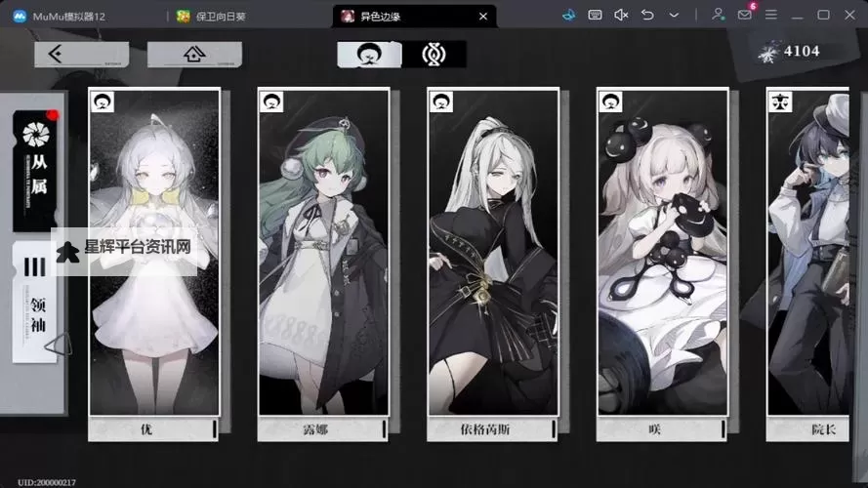The width and height of the screenshot is (868, 488).
Task: Switch to the hourglass-symbol faction filter tab
Action: coord(434,55)
